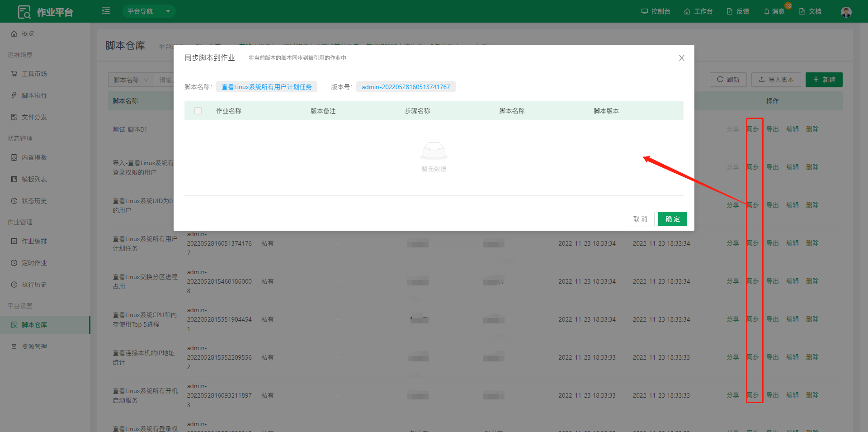Open 控制台 in the top bar
This screenshot has width=868, height=432.
click(656, 11)
